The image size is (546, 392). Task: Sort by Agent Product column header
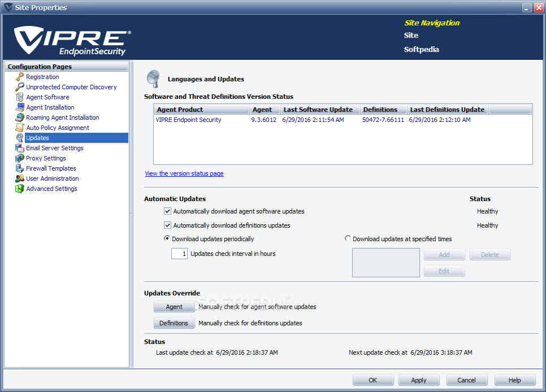point(202,110)
